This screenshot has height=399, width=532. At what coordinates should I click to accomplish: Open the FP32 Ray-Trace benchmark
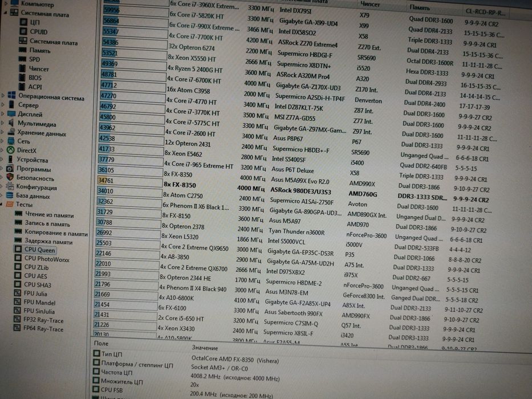coord(43,320)
